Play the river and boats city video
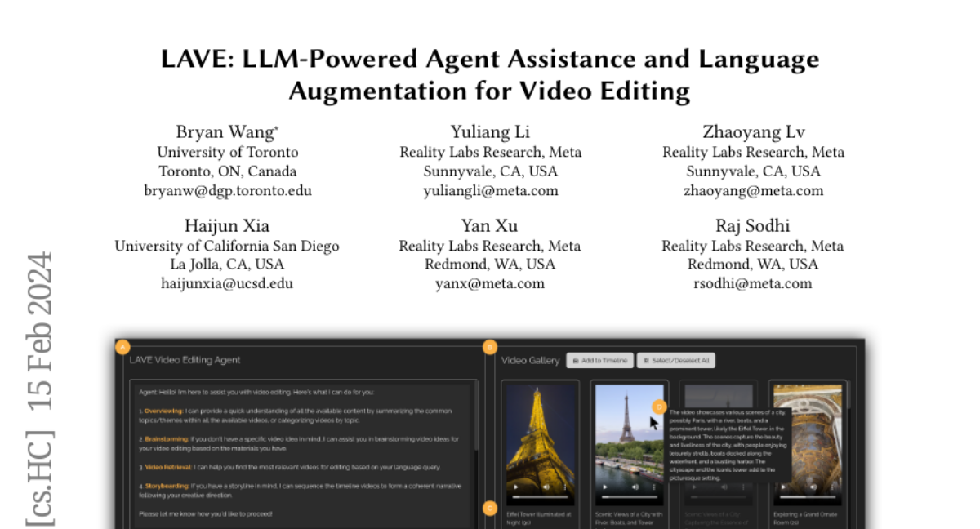Viewport: 980px width, 529px height. 605,487
